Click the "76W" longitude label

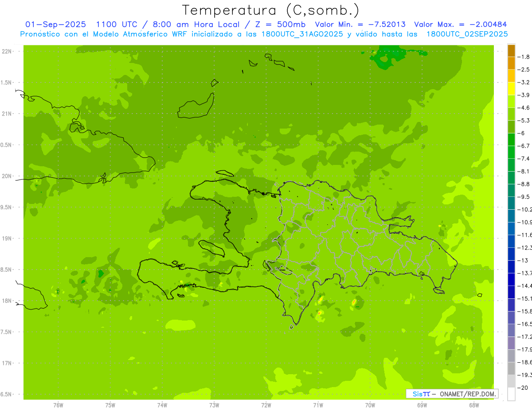58,405
